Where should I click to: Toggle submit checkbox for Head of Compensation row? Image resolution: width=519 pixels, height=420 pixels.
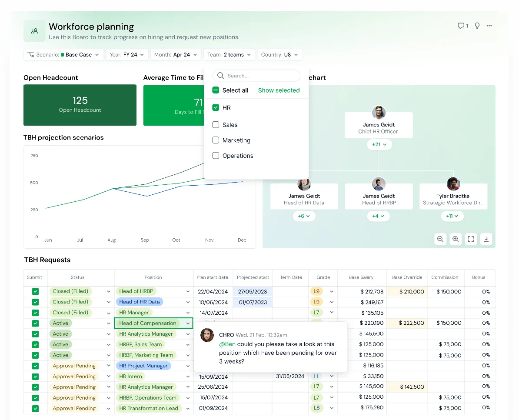35,323
